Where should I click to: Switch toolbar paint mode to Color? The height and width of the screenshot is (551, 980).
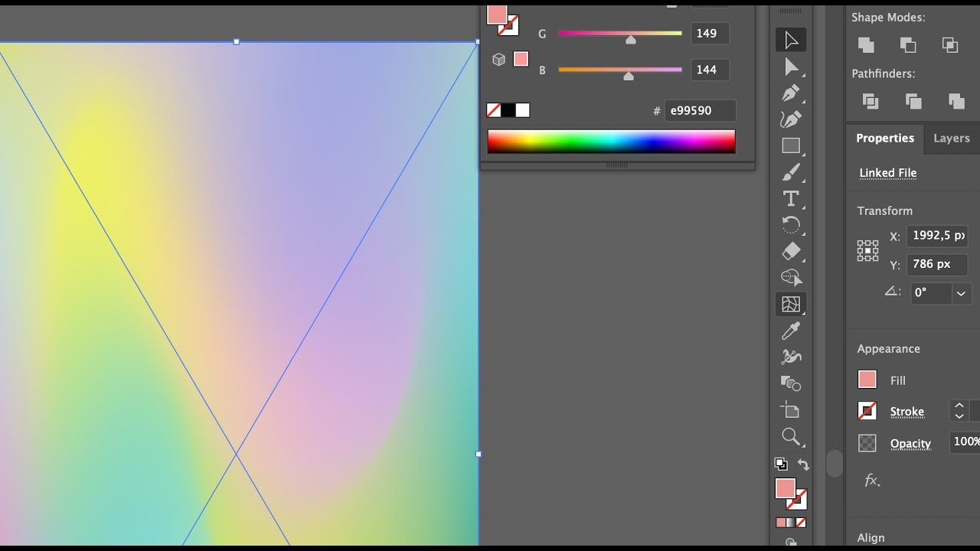tap(781, 523)
